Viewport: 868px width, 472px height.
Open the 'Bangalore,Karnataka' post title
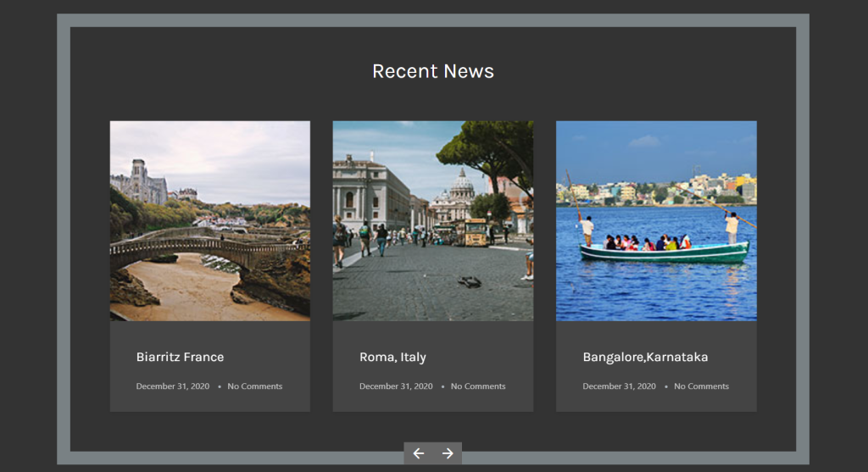click(x=645, y=357)
